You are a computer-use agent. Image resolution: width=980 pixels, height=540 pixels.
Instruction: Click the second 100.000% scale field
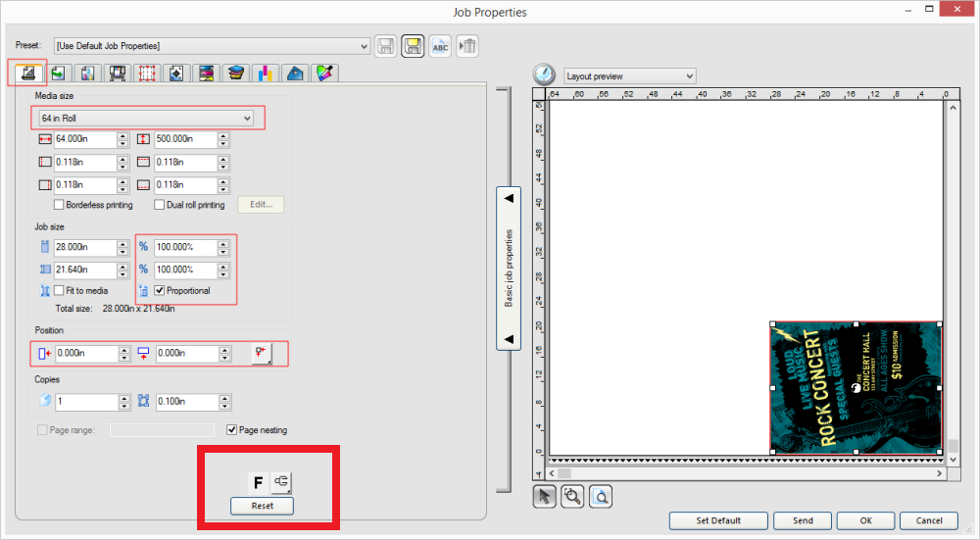(x=186, y=270)
